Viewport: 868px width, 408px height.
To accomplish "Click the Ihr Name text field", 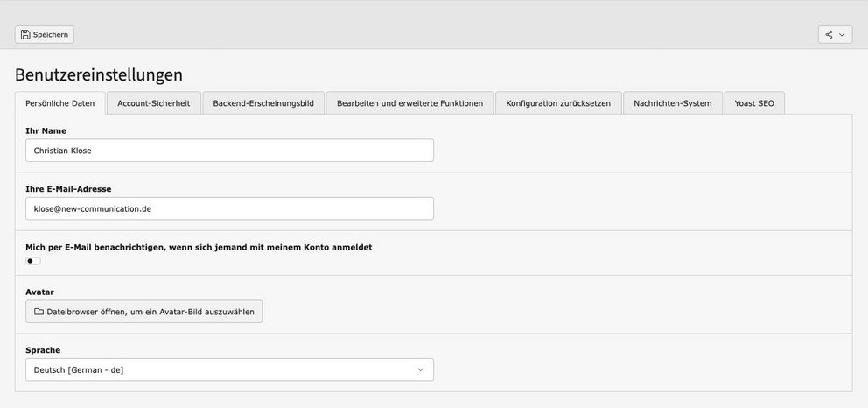I will (x=229, y=151).
